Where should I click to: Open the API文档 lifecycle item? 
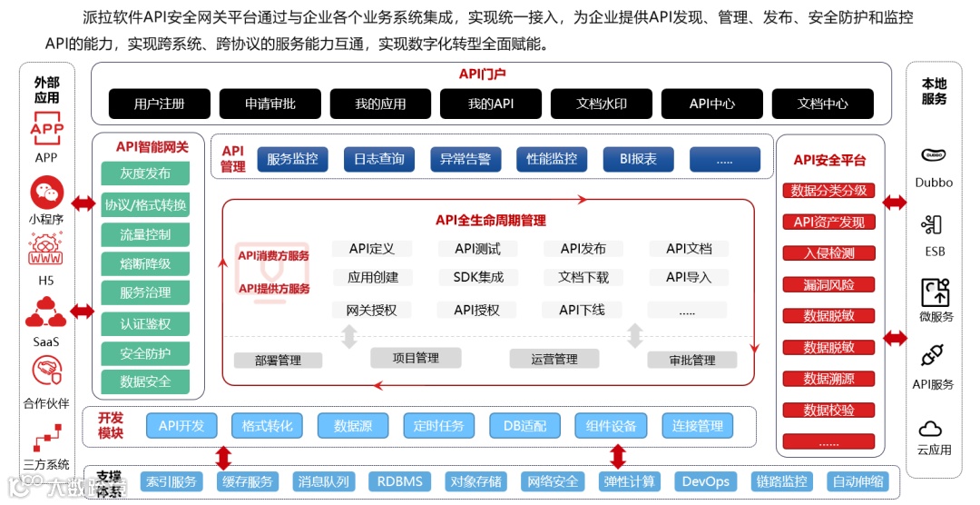tap(689, 249)
